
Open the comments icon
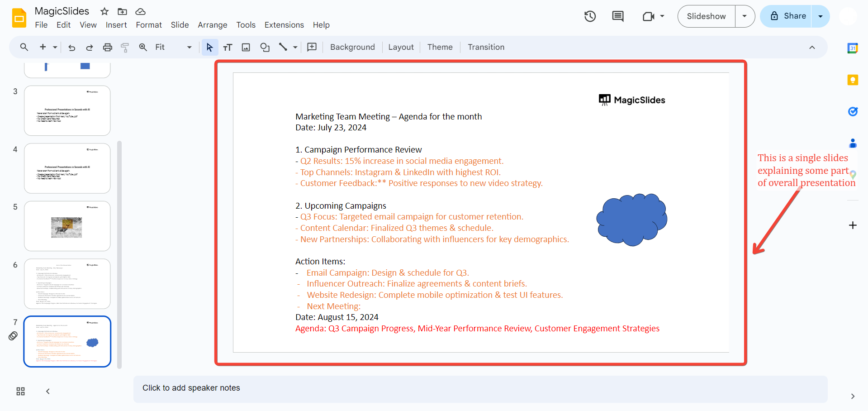tap(617, 16)
